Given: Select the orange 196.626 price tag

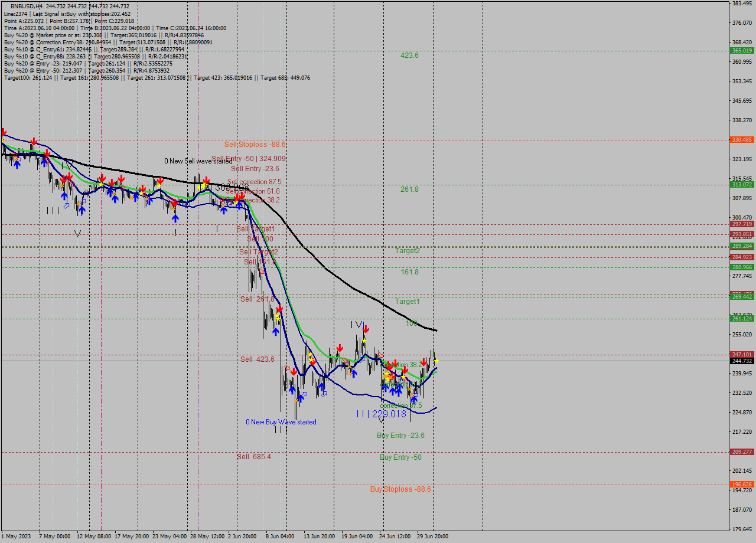Looking at the screenshot, I should (742, 485).
